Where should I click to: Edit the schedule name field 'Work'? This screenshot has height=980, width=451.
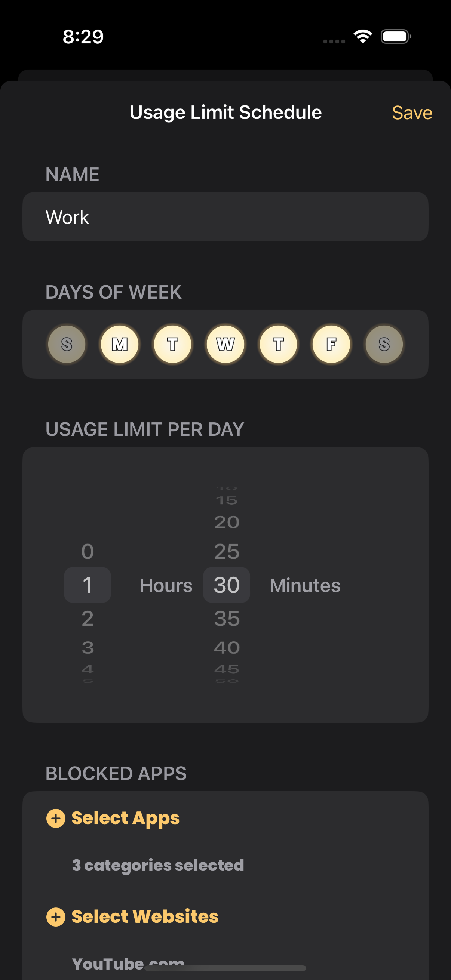[x=225, y=217]
